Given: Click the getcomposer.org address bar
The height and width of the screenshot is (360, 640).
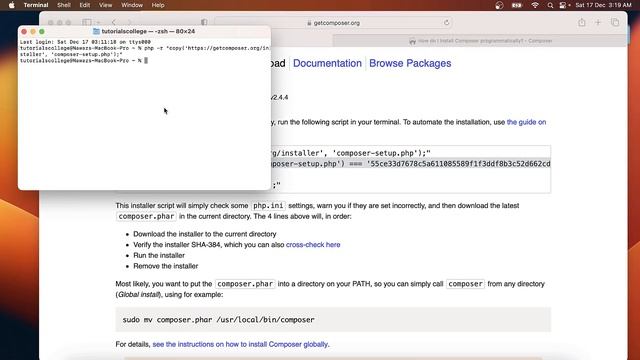Looking at the screenshot, I should [333, 23].
